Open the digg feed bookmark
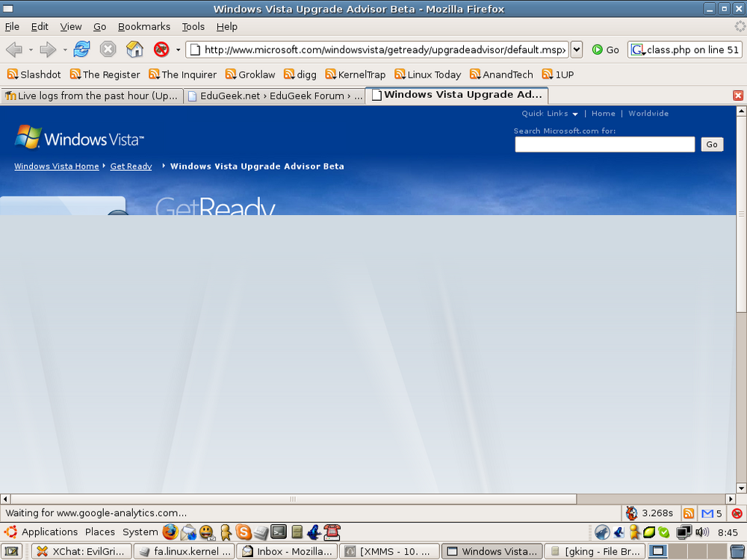 300,74
